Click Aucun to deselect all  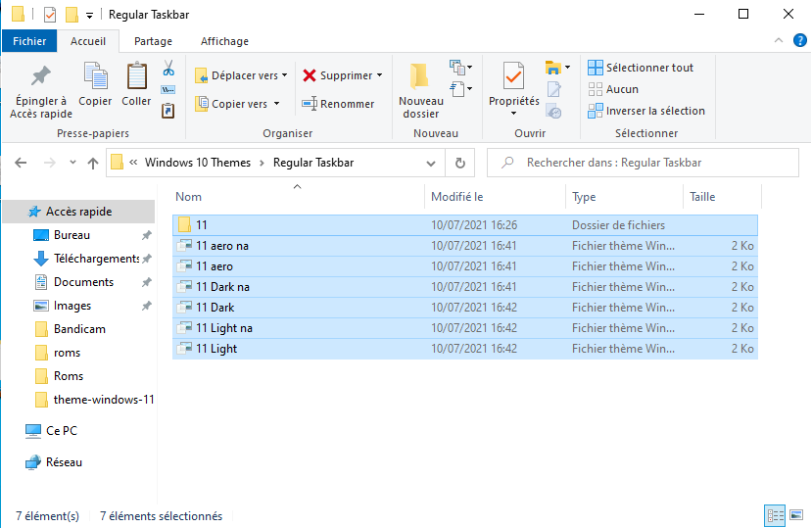point(613,89)
